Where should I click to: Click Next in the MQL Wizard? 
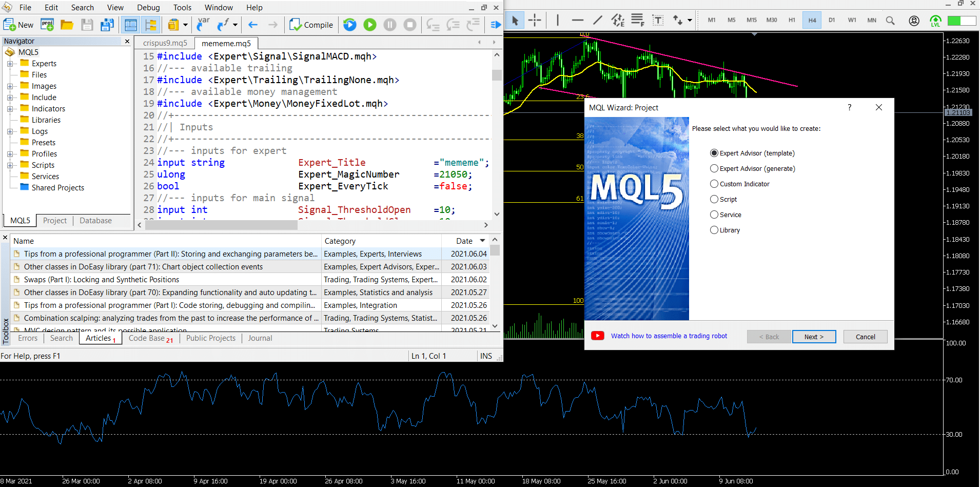(x=814, y=337)
